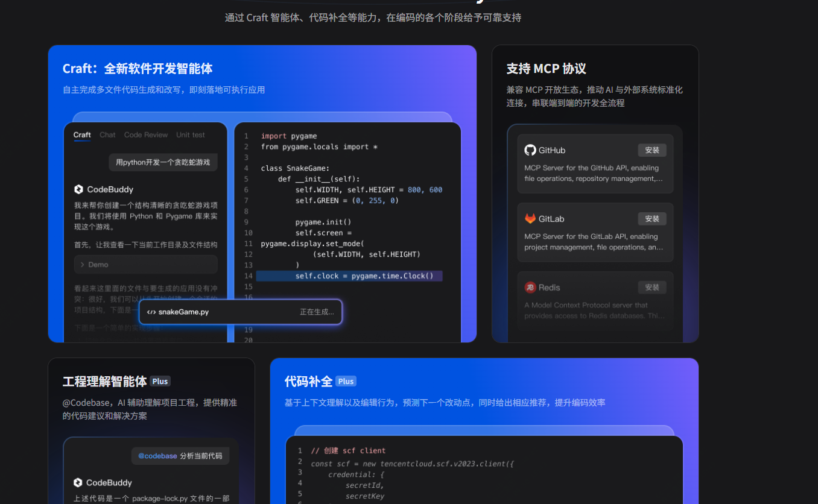
Task: Click the Redis server name label
Action: [550, 288]
